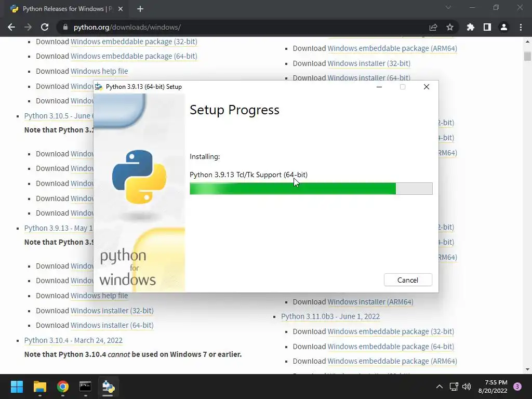Image resolution: width=532 pixels, height=399 pixels.
Task: Open Windows help file link above bottom-left installers
Action: point(99,296)
